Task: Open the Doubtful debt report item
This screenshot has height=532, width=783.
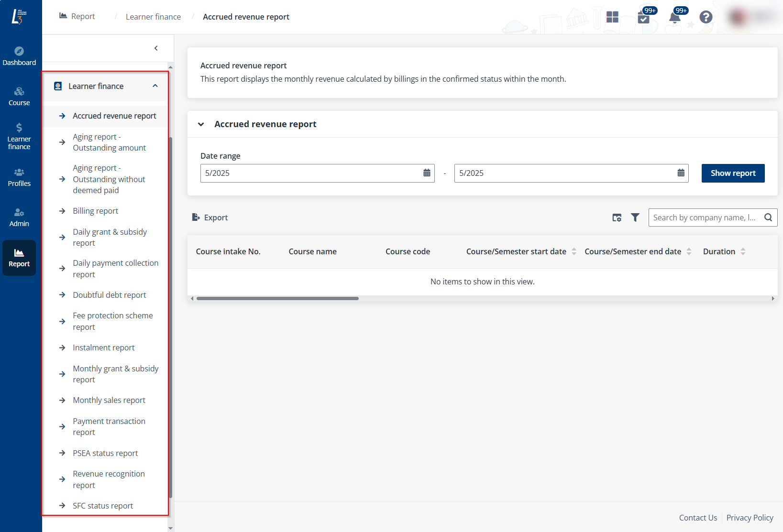Action: pyautogui.click(x=109, y=295)
